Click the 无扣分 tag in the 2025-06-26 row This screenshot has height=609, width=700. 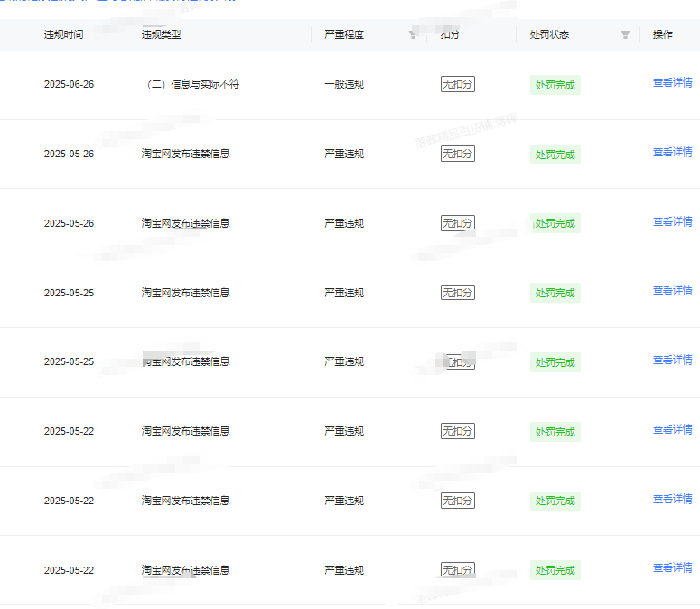tap(457, 84)
